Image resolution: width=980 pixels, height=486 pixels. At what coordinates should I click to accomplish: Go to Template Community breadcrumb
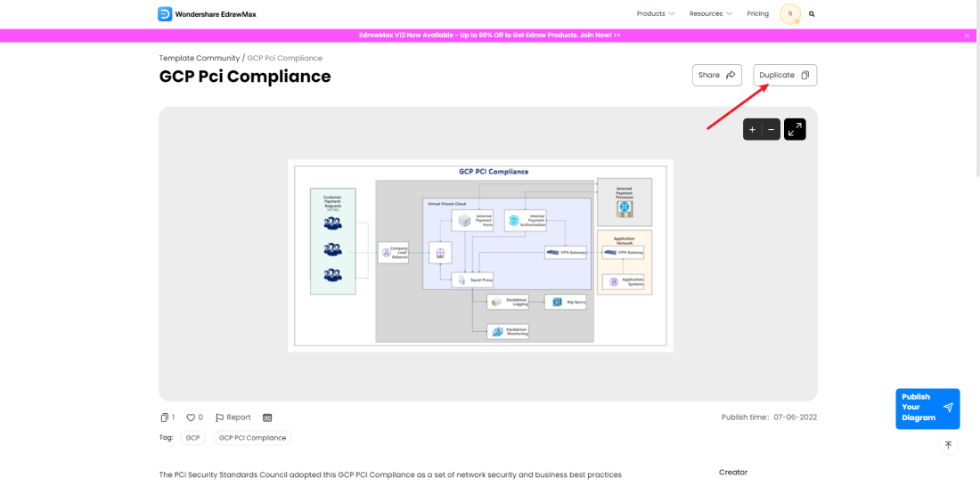click(199, 58)
